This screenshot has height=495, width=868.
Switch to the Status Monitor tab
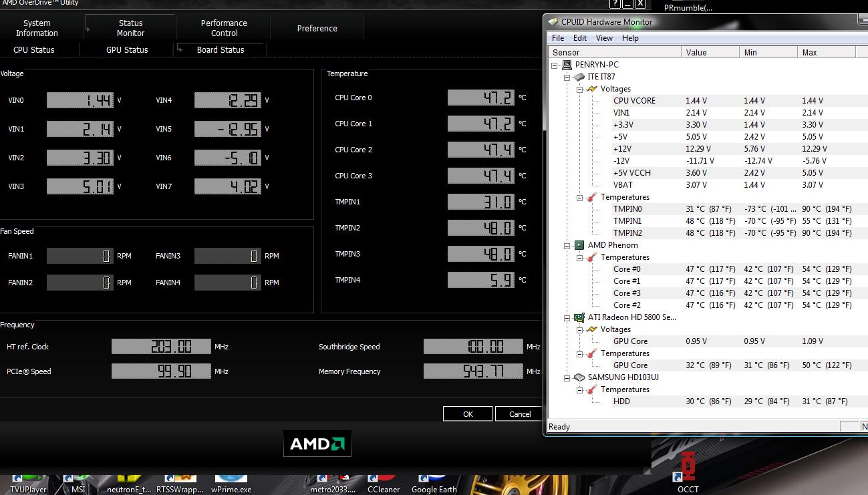click(x=130, y=28)
